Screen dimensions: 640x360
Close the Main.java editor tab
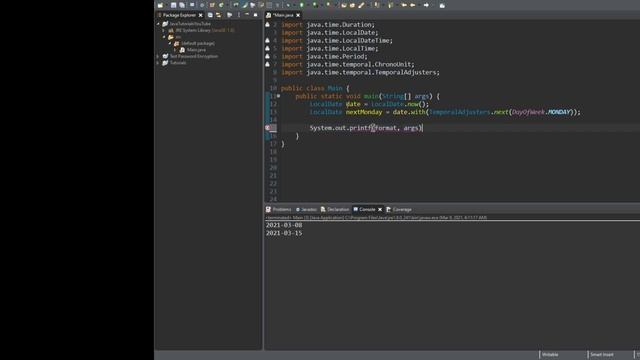(x=298, y=15)
